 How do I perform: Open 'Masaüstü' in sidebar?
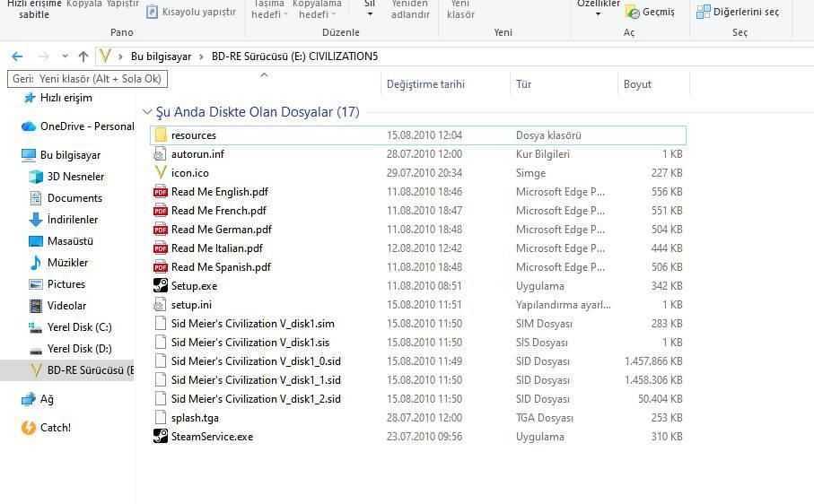click(61, 241)
